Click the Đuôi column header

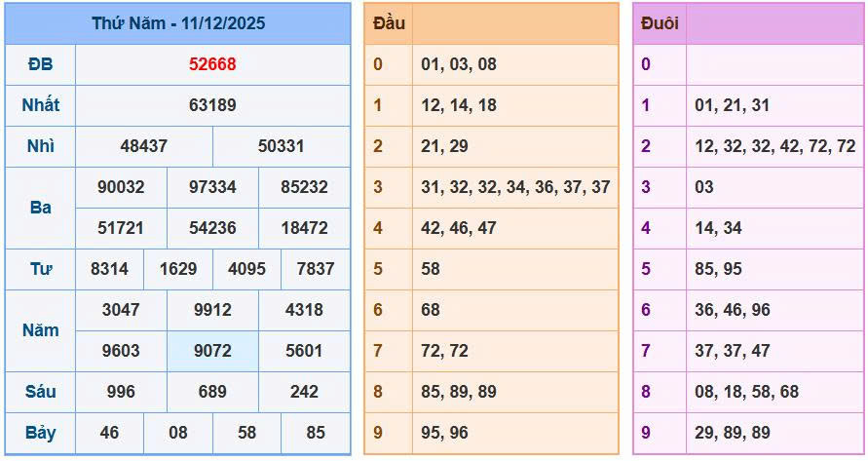[660, 23]
